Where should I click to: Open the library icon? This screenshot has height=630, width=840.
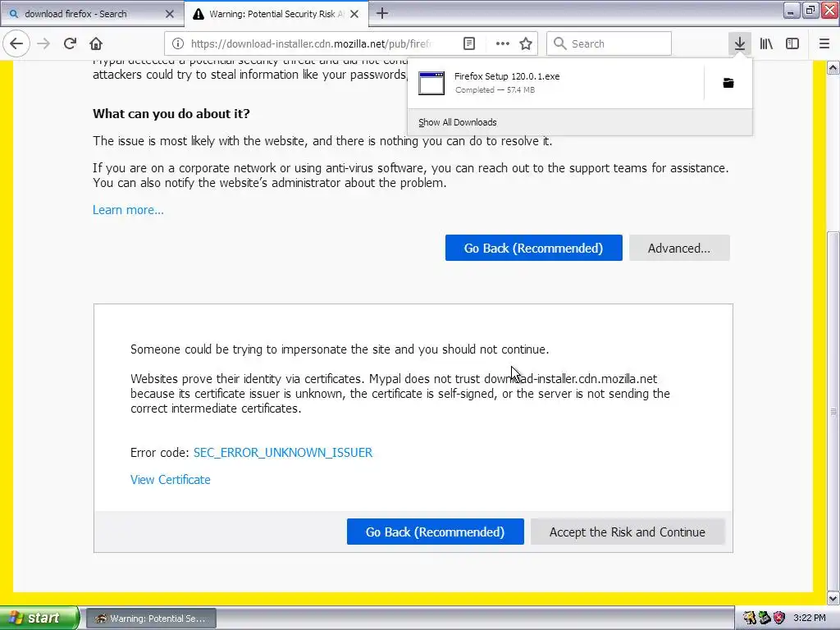pos(766,44)
